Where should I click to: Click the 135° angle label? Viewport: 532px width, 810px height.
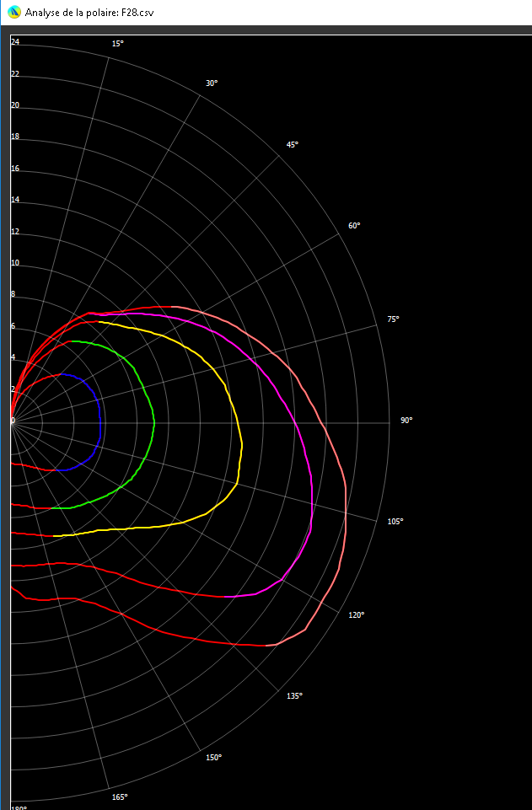tap(294, 696)
